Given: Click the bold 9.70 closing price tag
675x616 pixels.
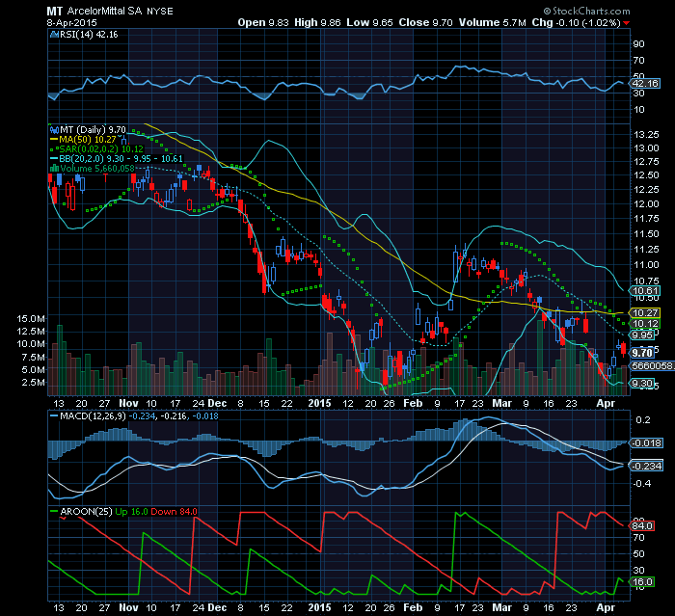Looking at the screenshot, I should pos(642,354).
